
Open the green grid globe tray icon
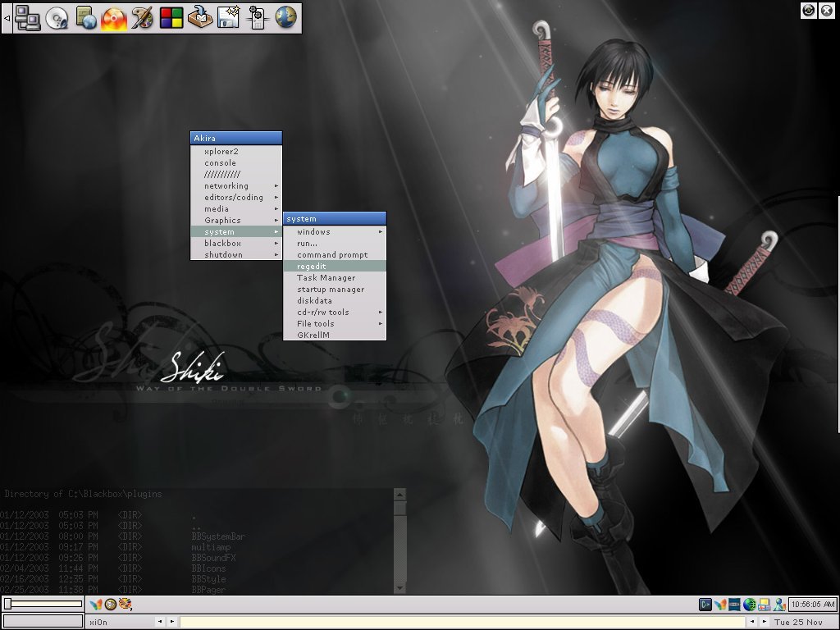tap(749, 605)
